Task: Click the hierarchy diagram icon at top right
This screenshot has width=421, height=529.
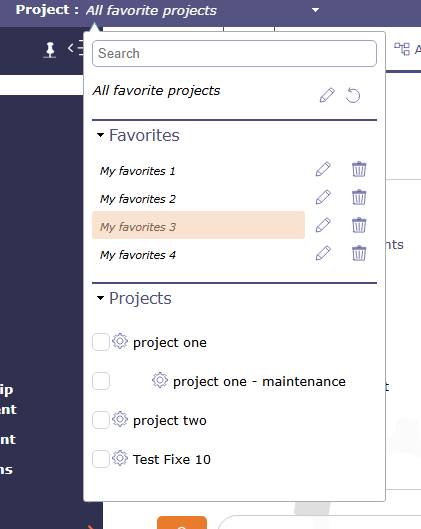Action: point(402,49)
